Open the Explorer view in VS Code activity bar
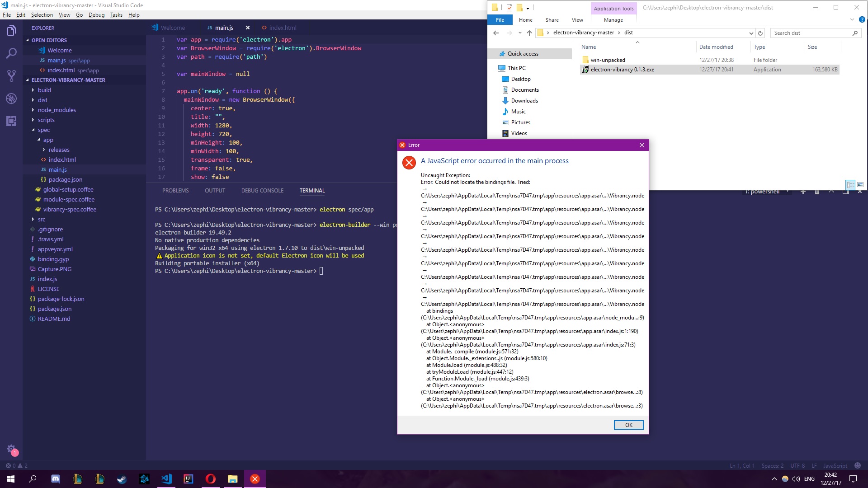Image resolution: width=868 pixels, height=488 pixels. 11,31
